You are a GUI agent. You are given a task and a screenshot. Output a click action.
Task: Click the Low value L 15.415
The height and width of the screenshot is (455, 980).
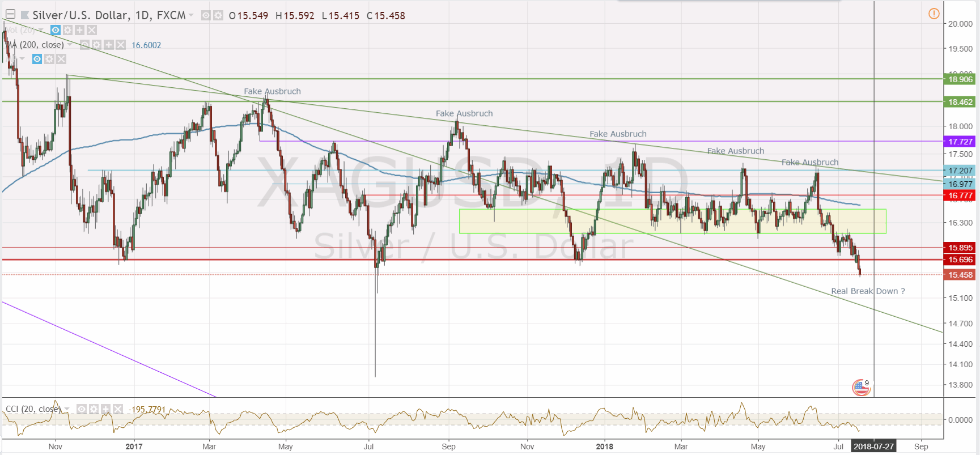341,16
